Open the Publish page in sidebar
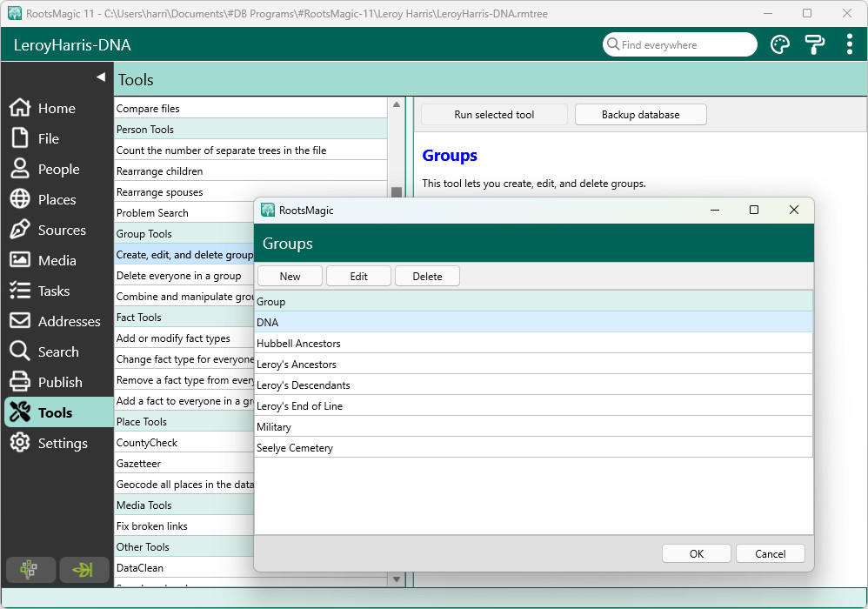Viewport: 868px width, 609px height. 57,382
